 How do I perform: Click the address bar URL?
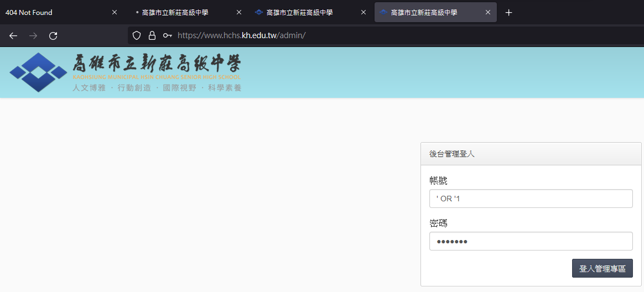pyautogui.click(x=241, y=36)
